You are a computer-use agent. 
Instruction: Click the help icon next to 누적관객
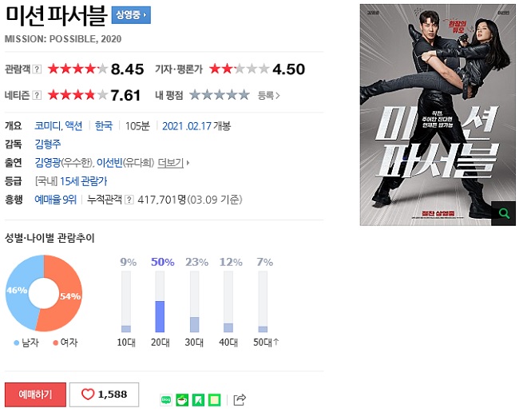coord(129,200)
